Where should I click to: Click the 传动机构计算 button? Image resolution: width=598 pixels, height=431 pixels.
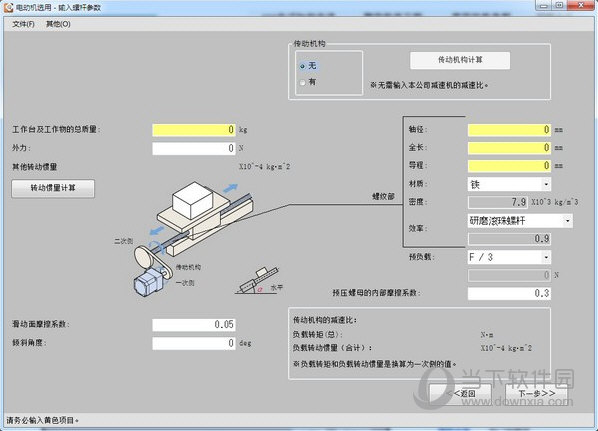[x=460, y=60]
